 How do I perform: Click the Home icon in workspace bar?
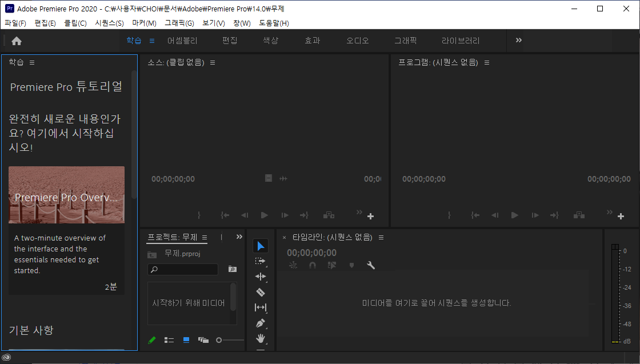point(17,41)
